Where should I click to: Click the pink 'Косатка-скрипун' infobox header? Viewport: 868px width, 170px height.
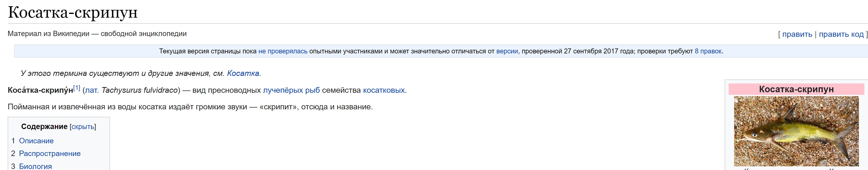tap(796, 89)
